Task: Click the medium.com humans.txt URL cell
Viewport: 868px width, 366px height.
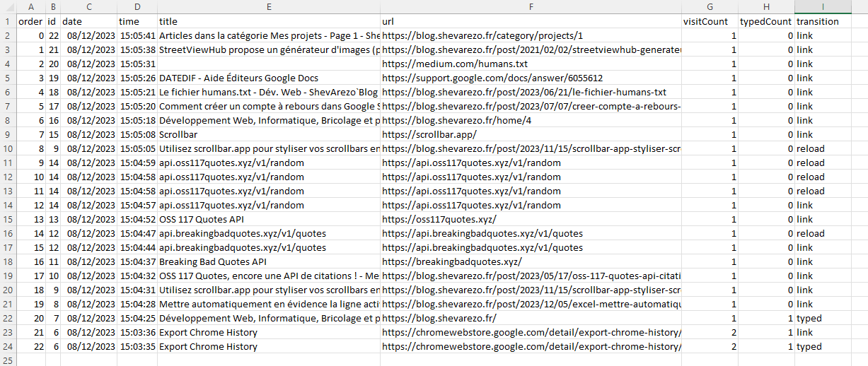Action: [531, 64]
